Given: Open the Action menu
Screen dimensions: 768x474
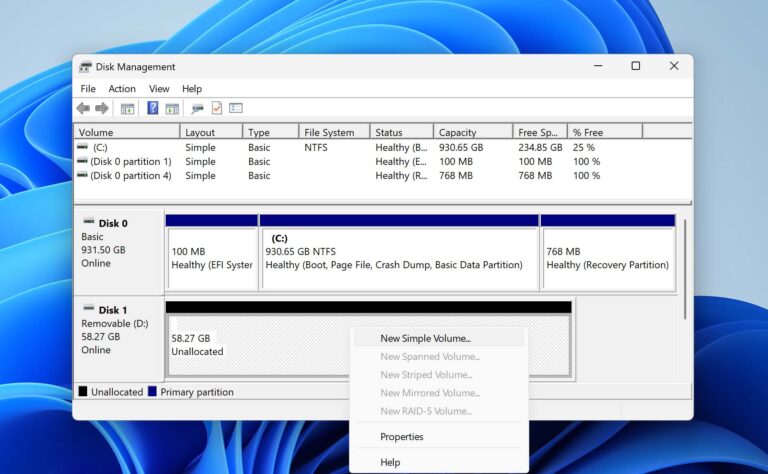Looking at the screenshot, I should point(122,89).
